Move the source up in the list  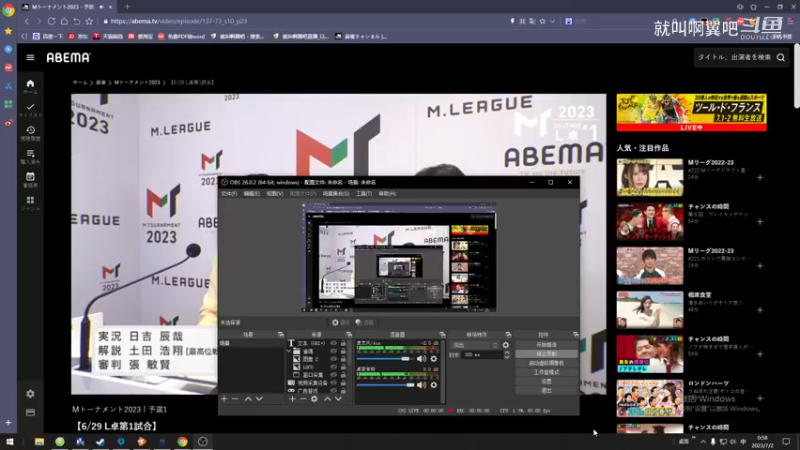point(327,398)
